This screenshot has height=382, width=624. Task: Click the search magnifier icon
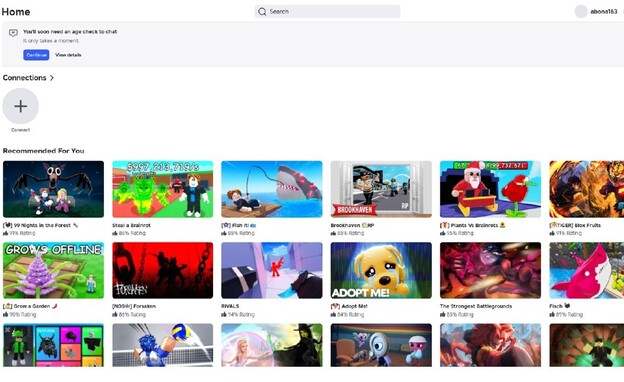tap(262, 12)
